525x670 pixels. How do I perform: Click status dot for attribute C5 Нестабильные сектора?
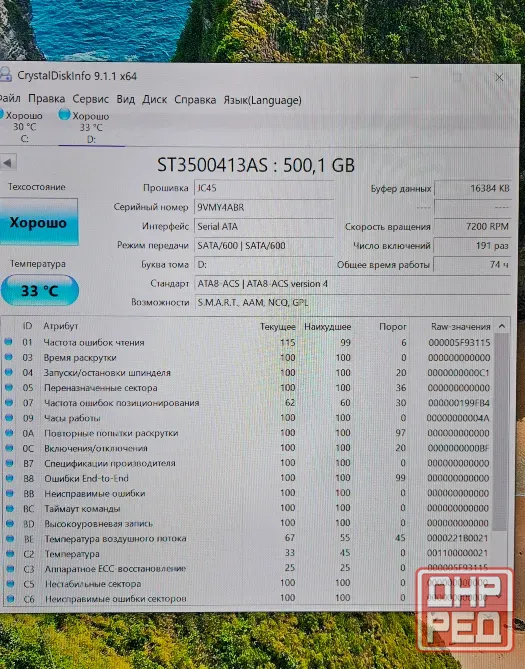(10, 584)
